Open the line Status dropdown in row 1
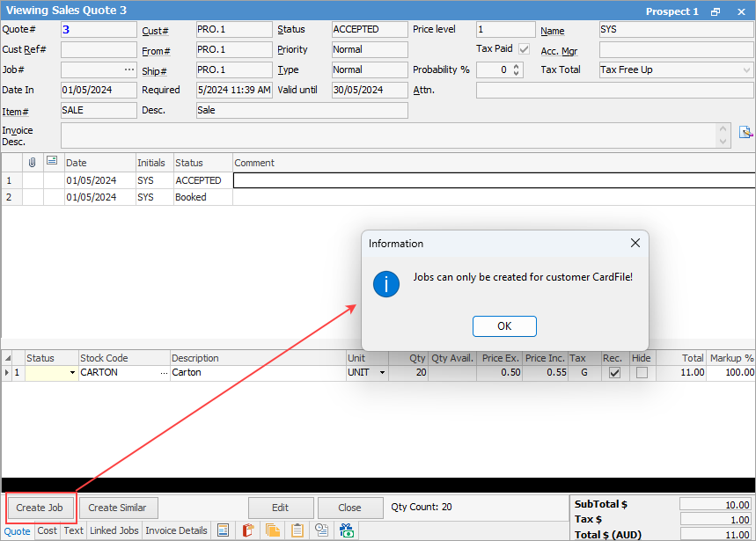This screenshot has height=541, width=756. (x=72, y=373)
